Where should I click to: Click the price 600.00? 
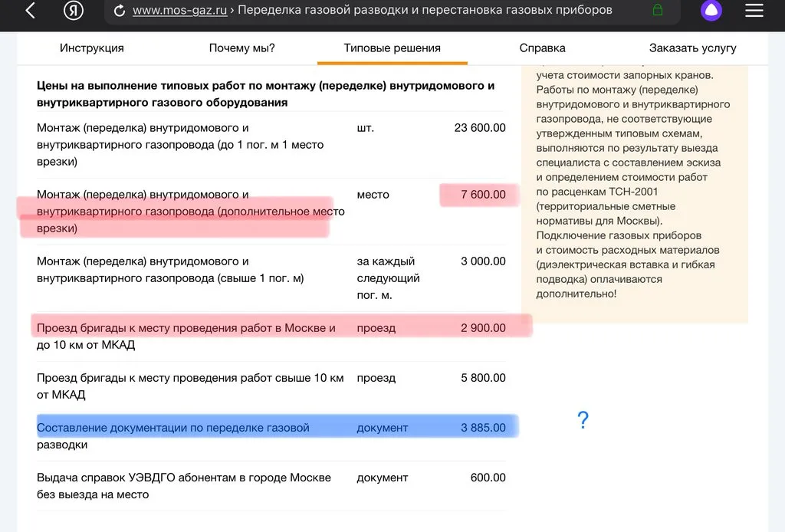488,478
